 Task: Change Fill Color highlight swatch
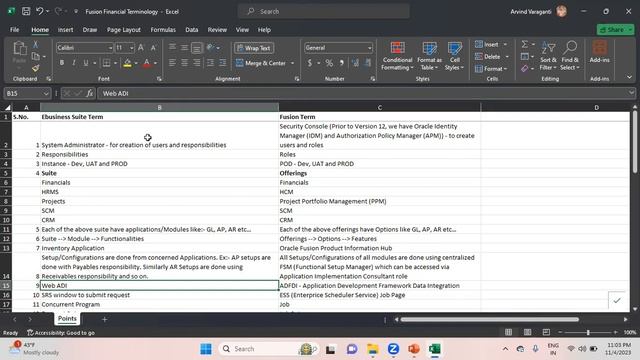coord(127,63)
